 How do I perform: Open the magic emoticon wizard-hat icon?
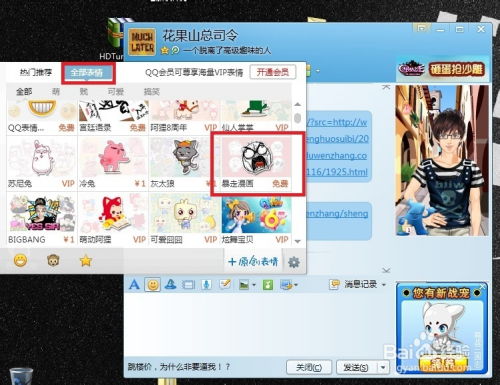tap(171, 284)
